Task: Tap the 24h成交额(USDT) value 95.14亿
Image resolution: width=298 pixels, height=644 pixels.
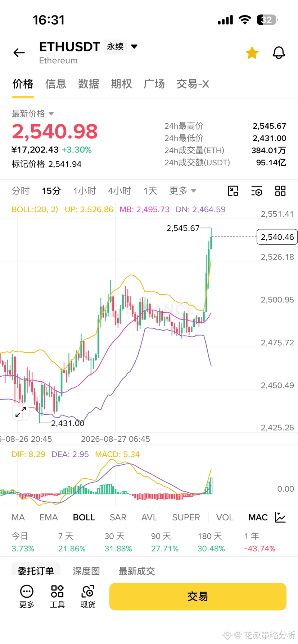Action: point(271,163)
